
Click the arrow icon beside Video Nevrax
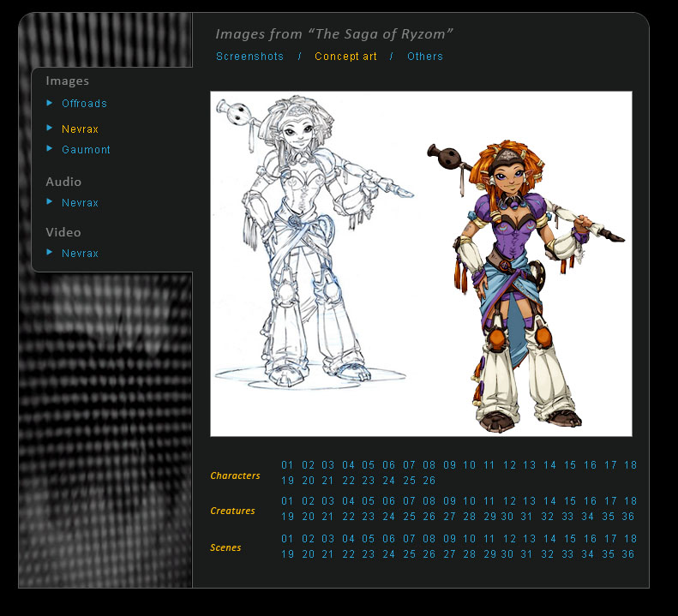50,252
